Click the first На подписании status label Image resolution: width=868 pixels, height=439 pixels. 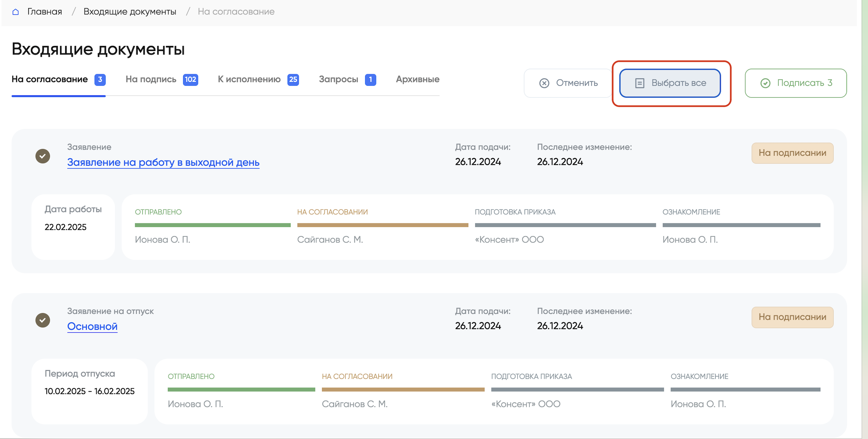click(792, 153)
